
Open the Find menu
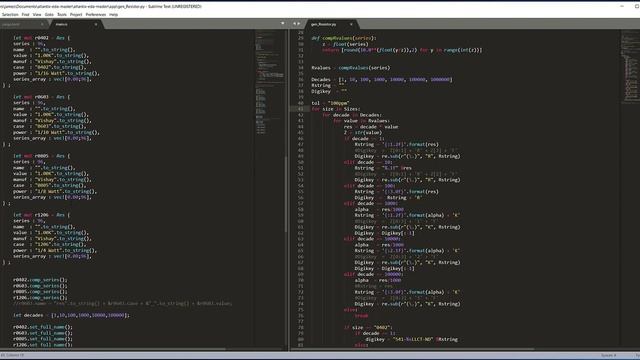25,14
